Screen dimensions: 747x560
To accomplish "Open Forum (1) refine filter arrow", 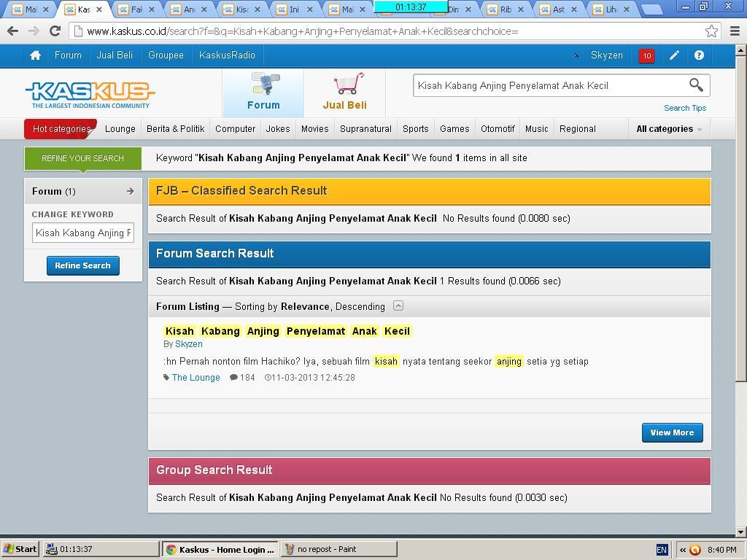I will 131,191.
